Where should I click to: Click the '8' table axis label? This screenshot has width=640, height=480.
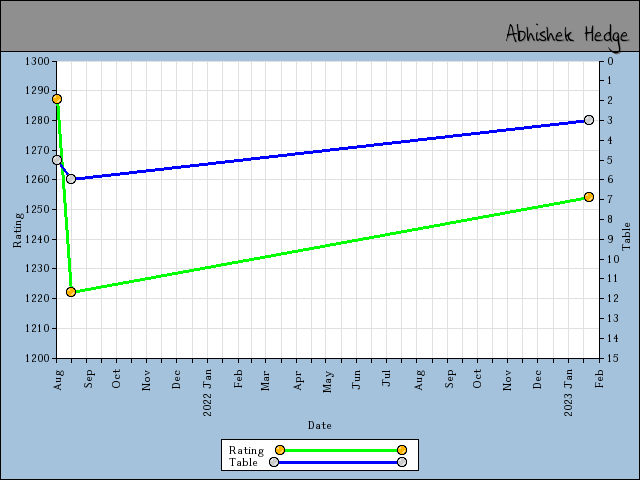[610, 219]
